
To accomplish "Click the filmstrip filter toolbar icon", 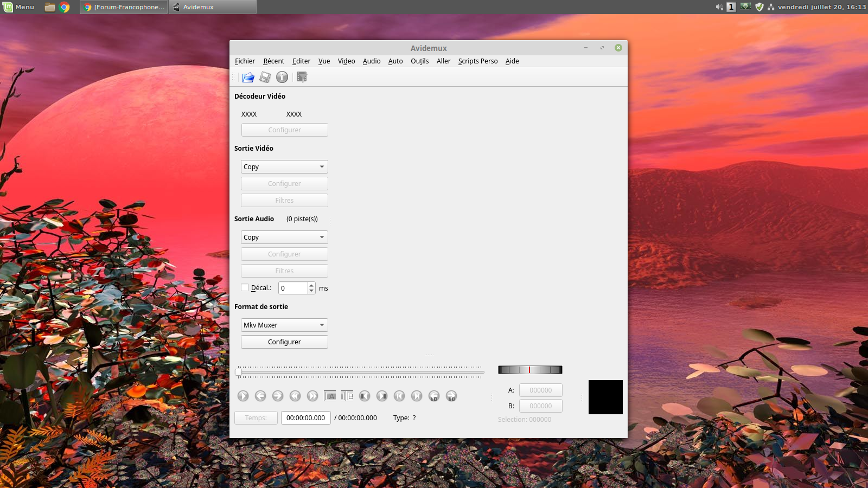I will pos(302,77).
